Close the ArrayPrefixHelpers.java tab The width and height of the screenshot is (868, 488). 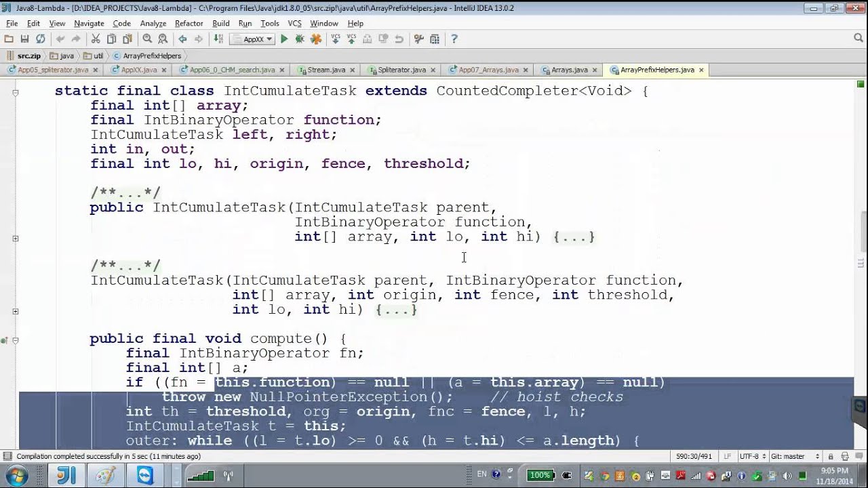tap(701, 70)
